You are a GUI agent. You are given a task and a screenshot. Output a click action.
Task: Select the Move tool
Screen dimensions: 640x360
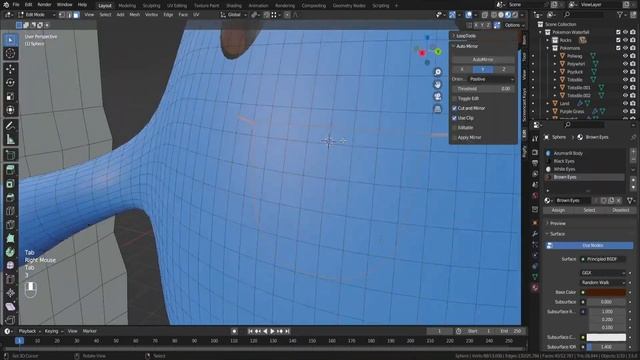coord(10,69)
